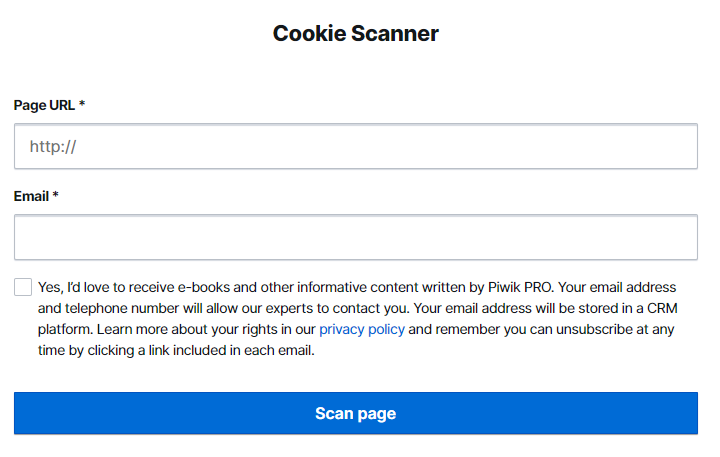
Task: Tick the box beside 'Yes, I'd love to receive'
Action: [23, 288]
